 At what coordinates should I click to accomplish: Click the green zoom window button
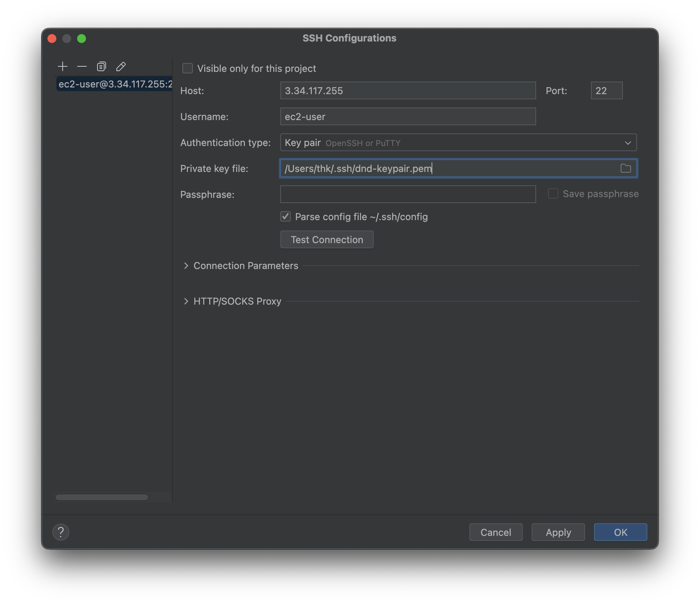pos(82,39)
